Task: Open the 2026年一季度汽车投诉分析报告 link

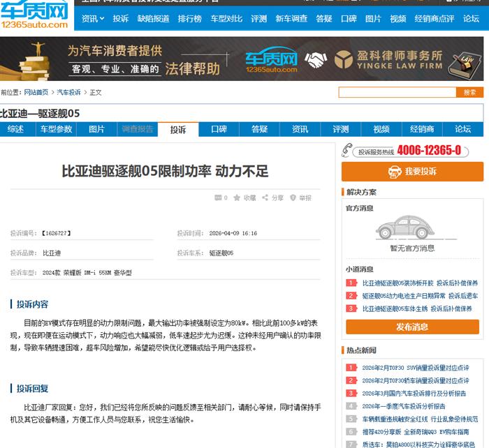Action: pyautogui.click(x=403, y=406)
